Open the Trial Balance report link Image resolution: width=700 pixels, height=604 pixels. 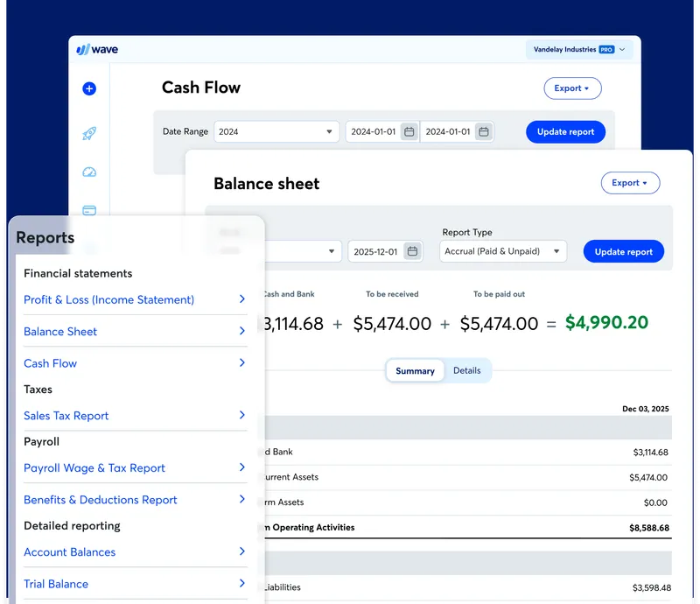55,584
